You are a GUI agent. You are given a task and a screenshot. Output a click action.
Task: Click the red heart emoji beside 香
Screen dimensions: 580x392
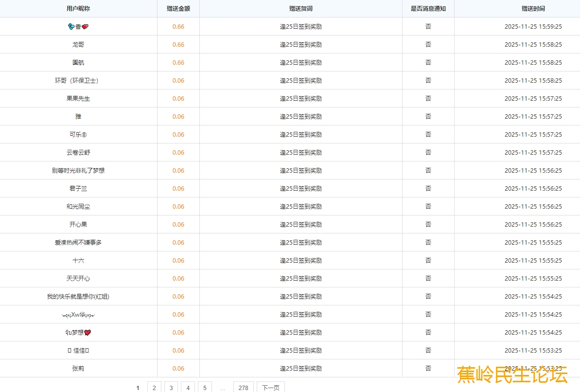click(85, 27)
